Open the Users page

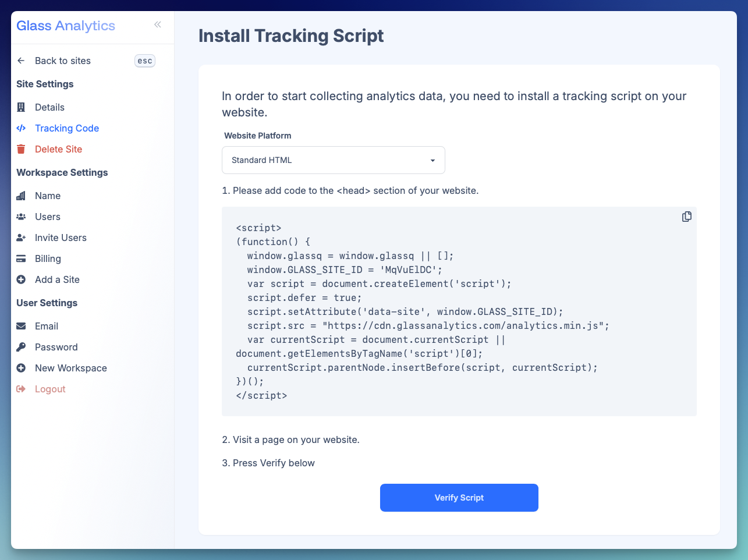coord(48,217)
